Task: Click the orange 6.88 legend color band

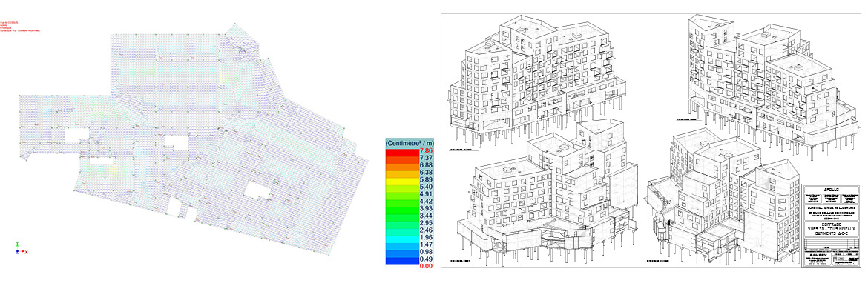Action: pos(402,165)
